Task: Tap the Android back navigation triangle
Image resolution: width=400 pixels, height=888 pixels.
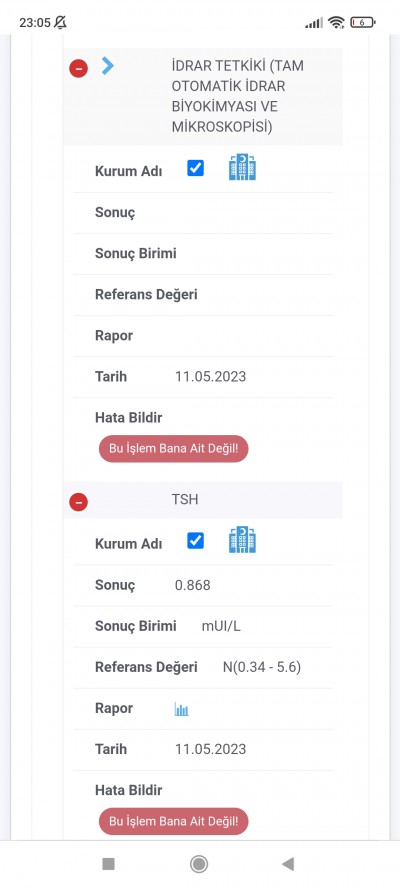Action: click(288, 864)
